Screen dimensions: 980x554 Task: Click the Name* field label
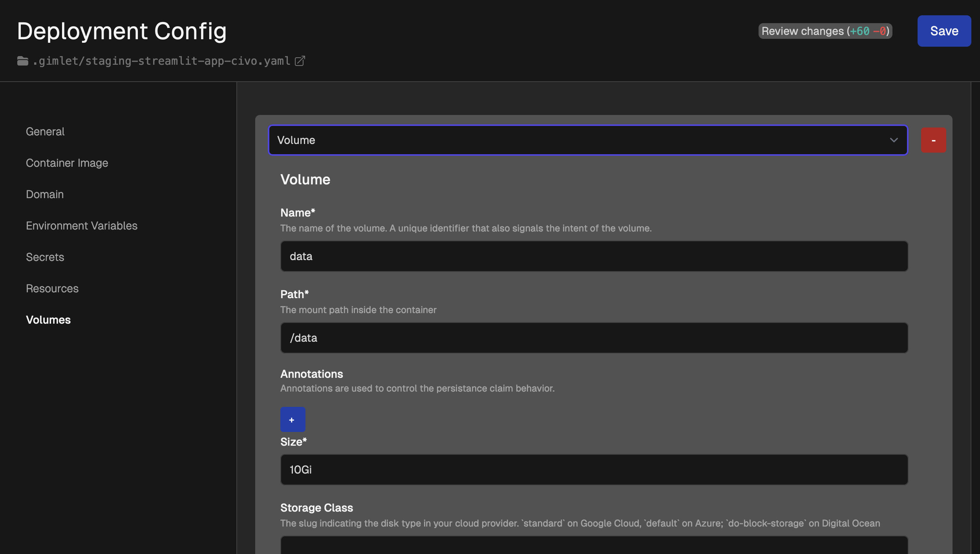coord(298,212)
